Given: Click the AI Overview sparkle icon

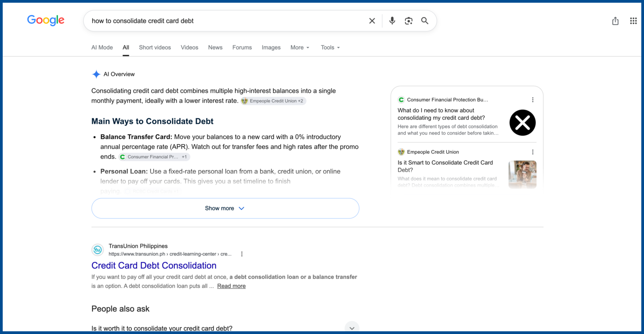Looking at the screenshot, I should tap(96, 74).
